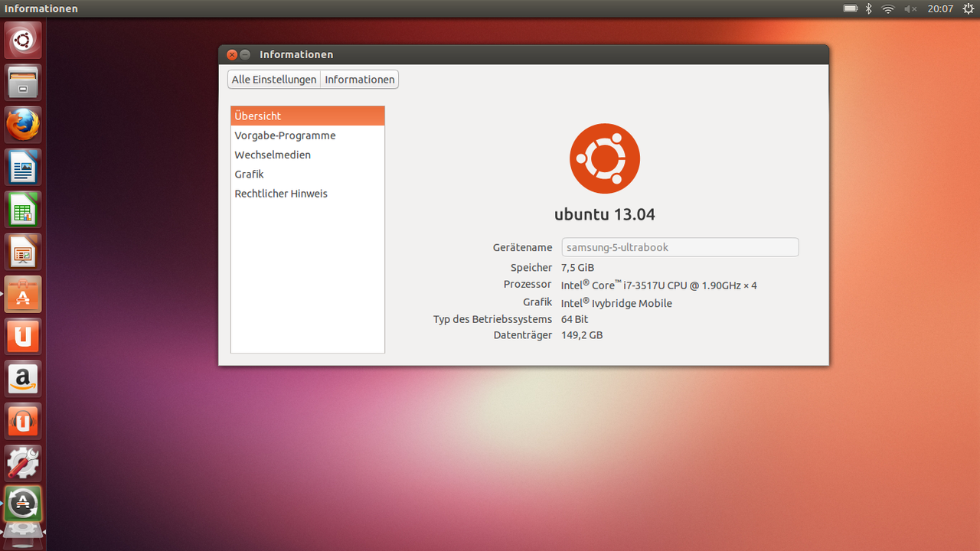
Task: Select Wechselmedien in the sidebar
Action: pos(308,155)
